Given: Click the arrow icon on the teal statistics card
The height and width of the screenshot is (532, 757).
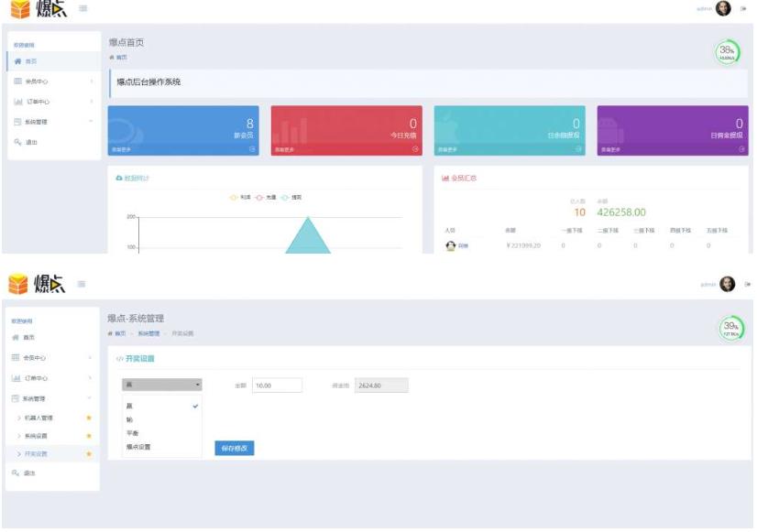Looking at the screenshot, I should [578, 149].
